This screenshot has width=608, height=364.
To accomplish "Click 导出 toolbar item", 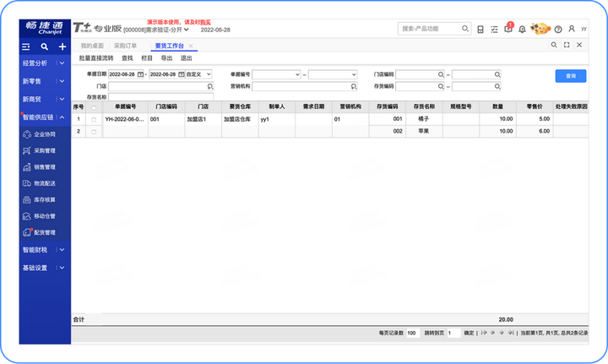I will tap(166, 58).
